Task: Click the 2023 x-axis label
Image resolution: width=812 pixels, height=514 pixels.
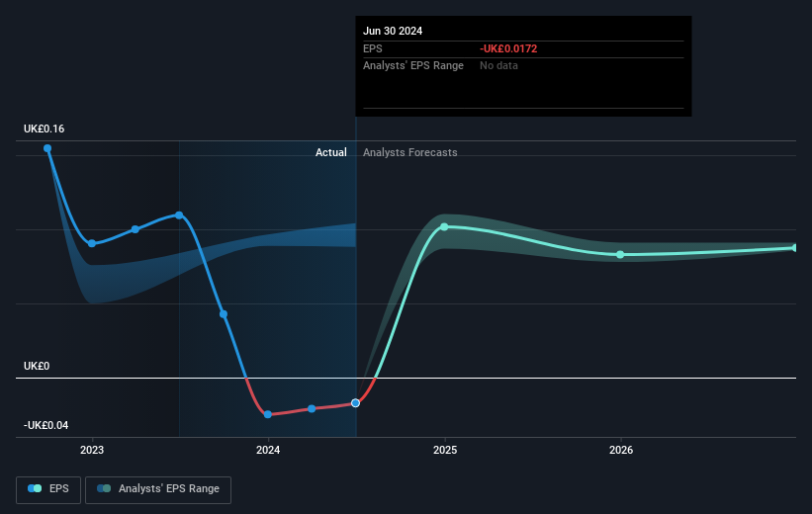Action: 92,451
